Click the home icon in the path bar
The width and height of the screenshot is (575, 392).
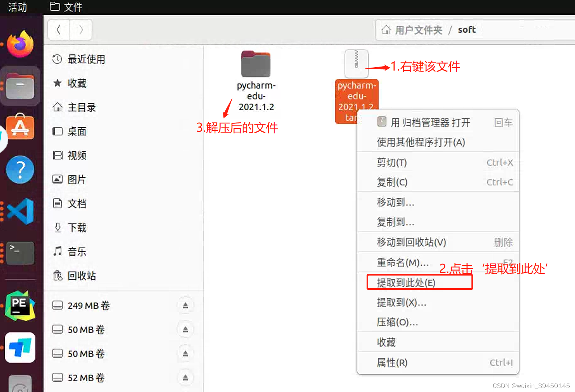(x=386, y=30)
